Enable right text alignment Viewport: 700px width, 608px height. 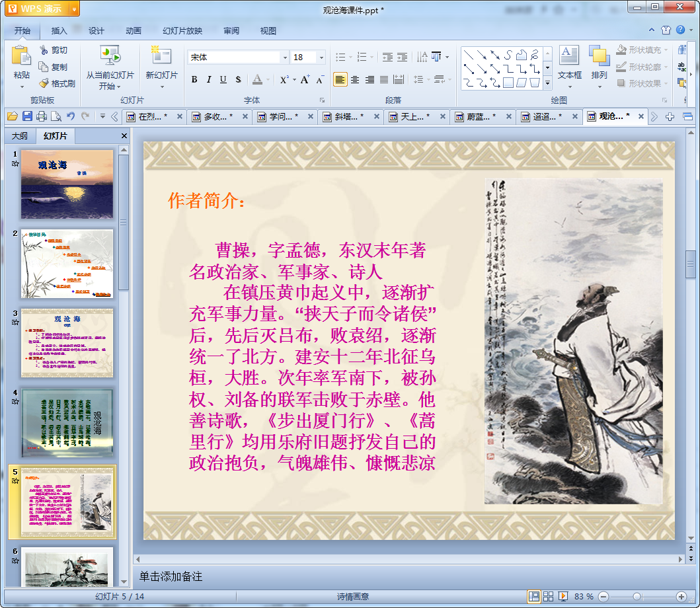(369, 80)
